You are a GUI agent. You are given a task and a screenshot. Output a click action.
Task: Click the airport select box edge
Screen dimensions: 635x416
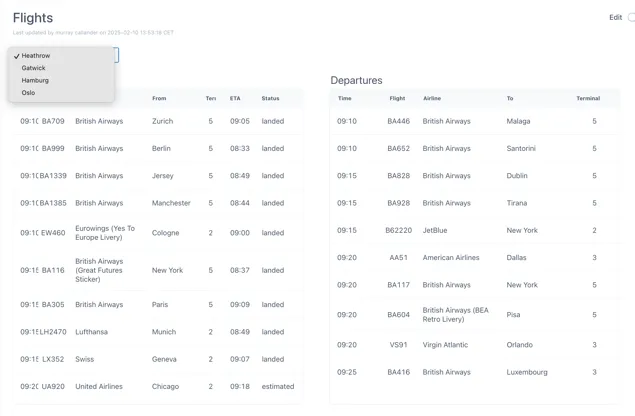click(x=117, y=55)
